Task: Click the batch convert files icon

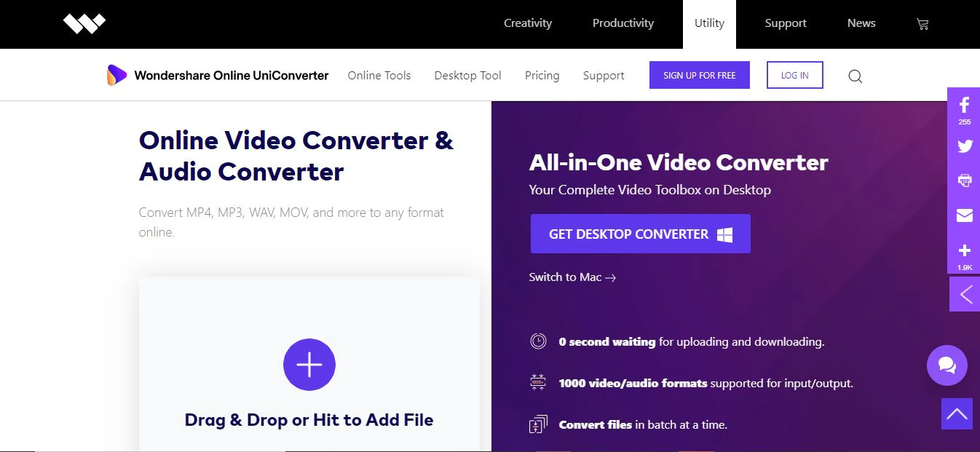Action: (x=538, y=424)
